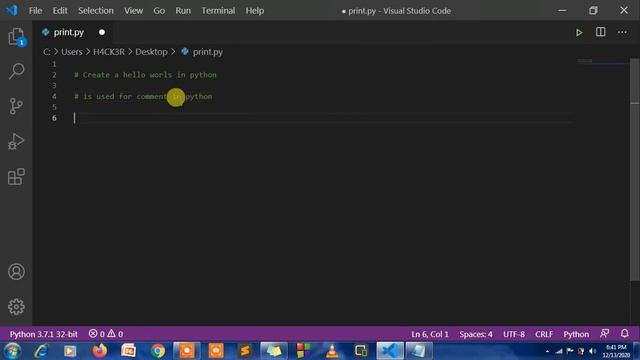Click the vertical editor scrollbar

tap(635, 169)
